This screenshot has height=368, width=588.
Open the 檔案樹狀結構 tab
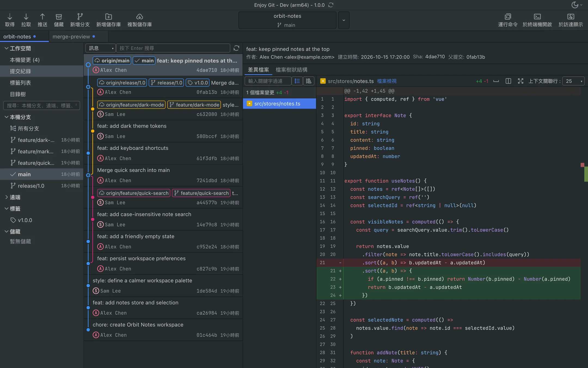coord(291,70)
